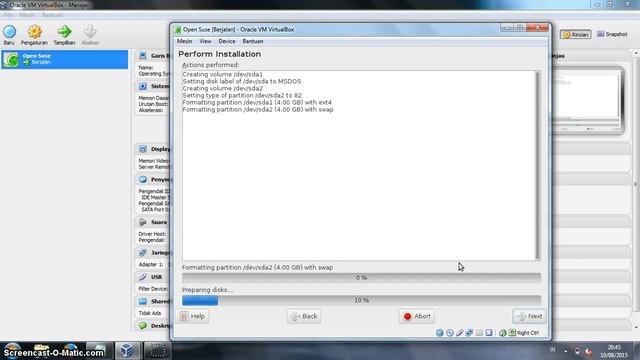Screen dimensions: 640x360
Task: Click 'Creating volume /dev/sda1' log line
Action: (223, 74)
